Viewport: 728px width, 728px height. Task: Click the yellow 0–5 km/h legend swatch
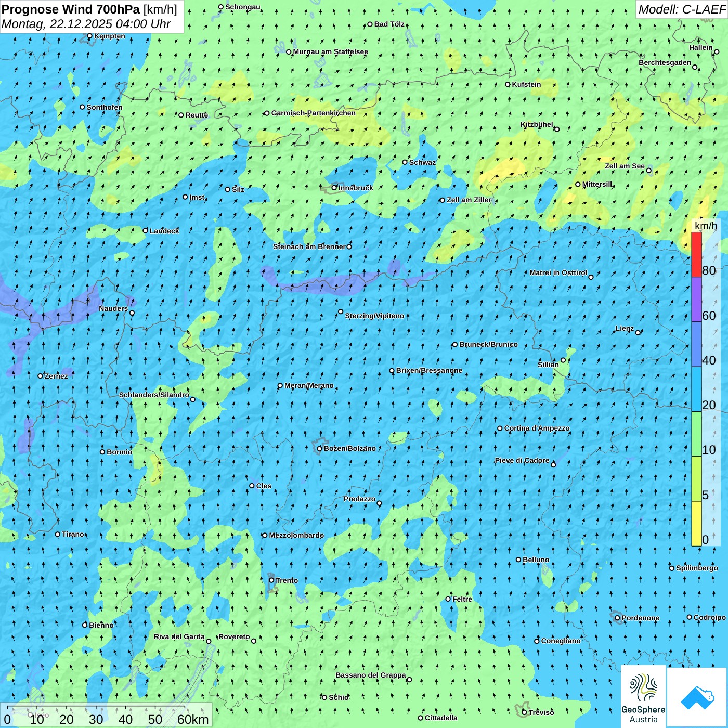pyautogui.click(x=696, y=523)
